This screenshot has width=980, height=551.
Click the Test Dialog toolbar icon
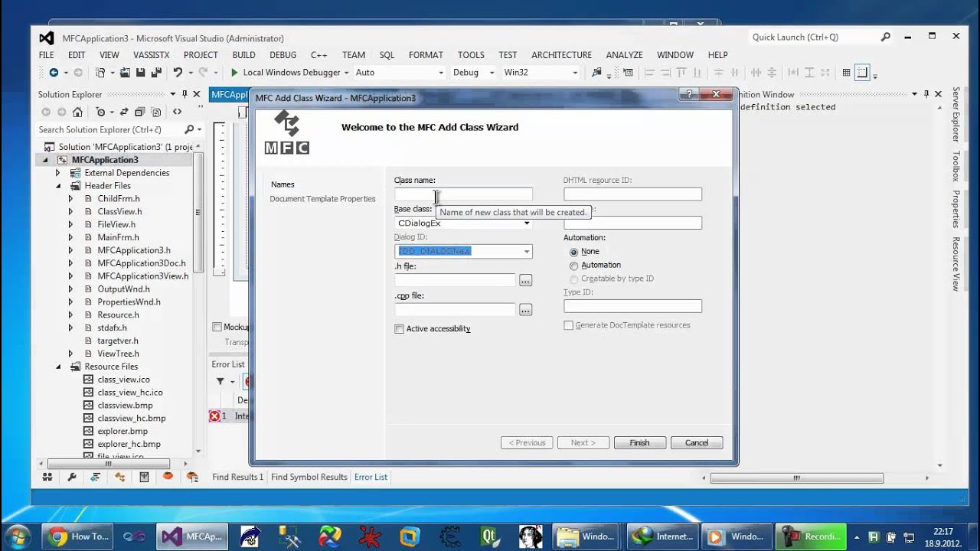pos(628,73)
